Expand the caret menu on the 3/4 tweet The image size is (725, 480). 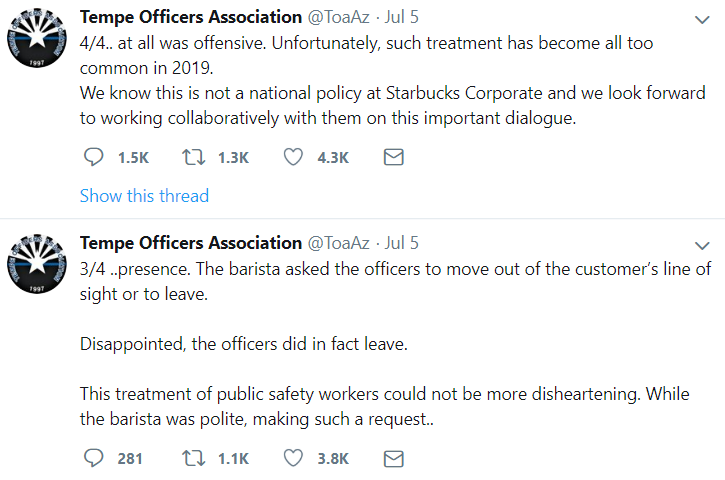[x=702, y=245]
